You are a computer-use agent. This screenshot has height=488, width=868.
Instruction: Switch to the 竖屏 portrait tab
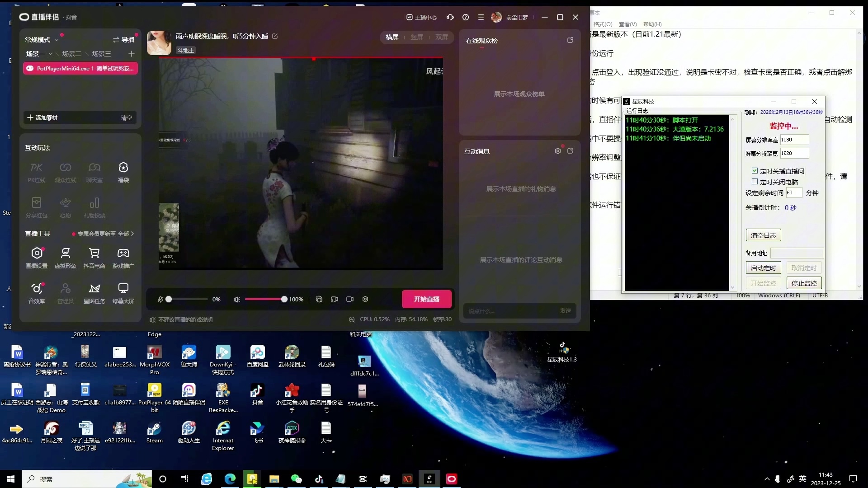point(417,37)
